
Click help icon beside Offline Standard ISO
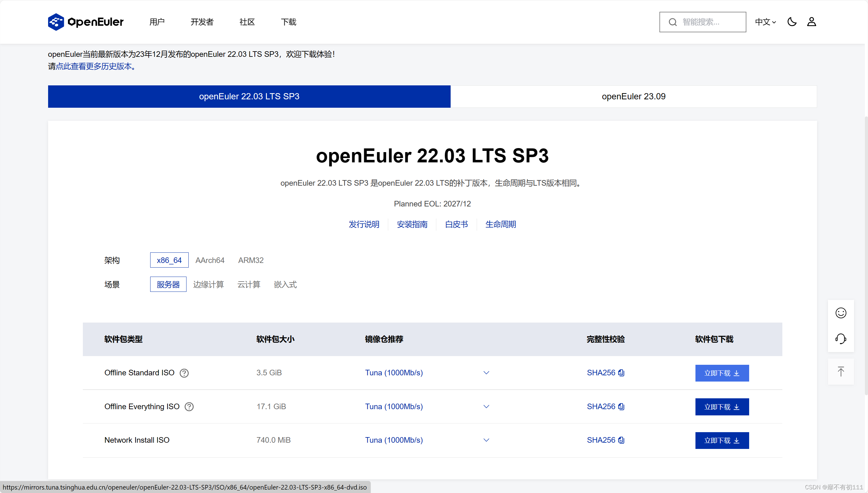point(184,373)
